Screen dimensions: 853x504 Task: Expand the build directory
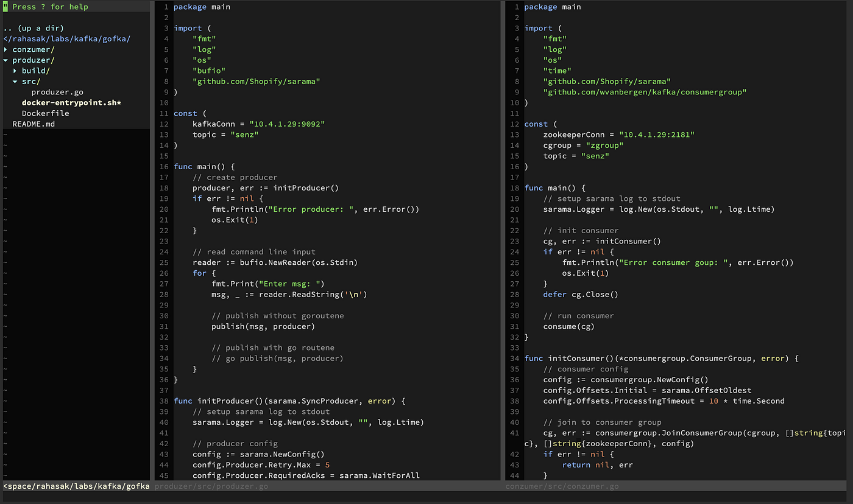click(36, 71)
